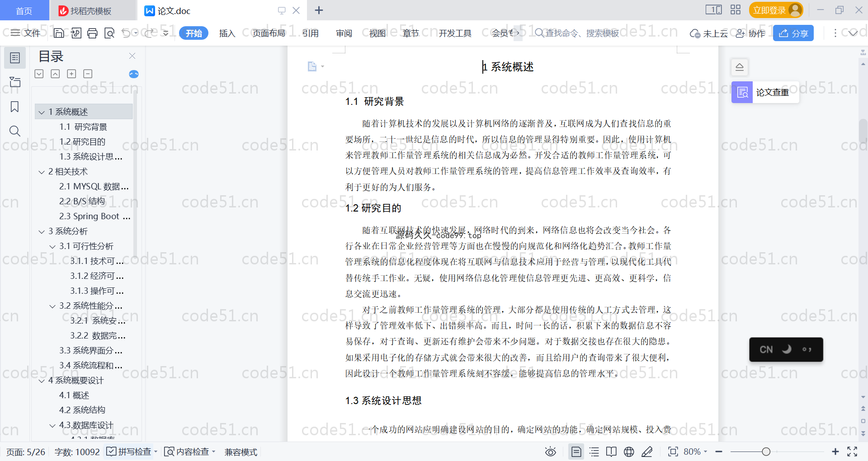
Task: Switch to the 开始 ribbon tab
Action: point(193,33)
